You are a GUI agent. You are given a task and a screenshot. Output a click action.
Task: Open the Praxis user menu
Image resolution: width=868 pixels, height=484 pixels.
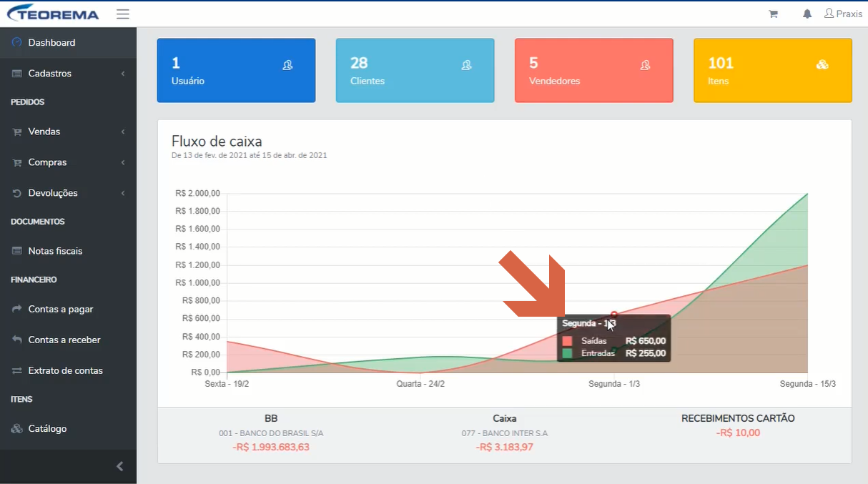[843, 14]
